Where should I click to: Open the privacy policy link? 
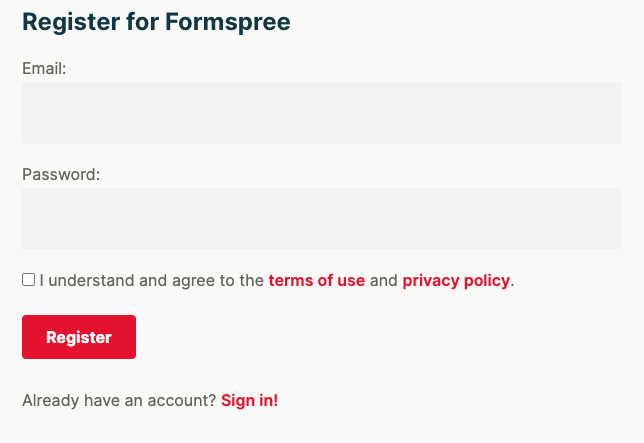click(456, 281)
